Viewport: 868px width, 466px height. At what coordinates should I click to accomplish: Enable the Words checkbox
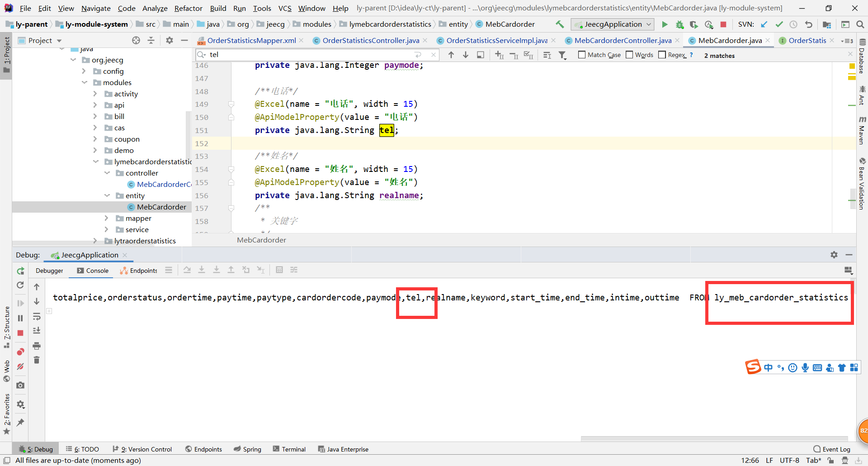tap(629, 55)
